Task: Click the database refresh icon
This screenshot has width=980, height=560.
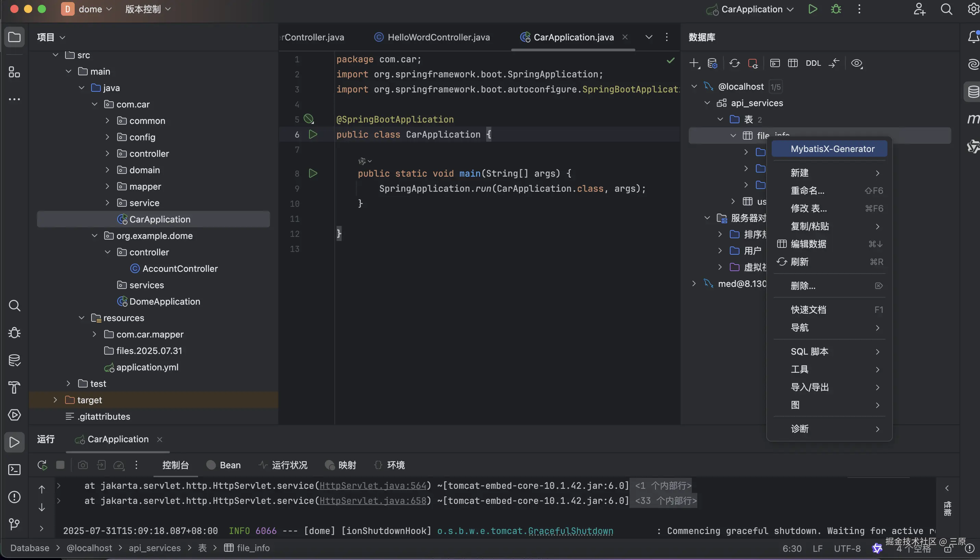Action: coord(734,63)
